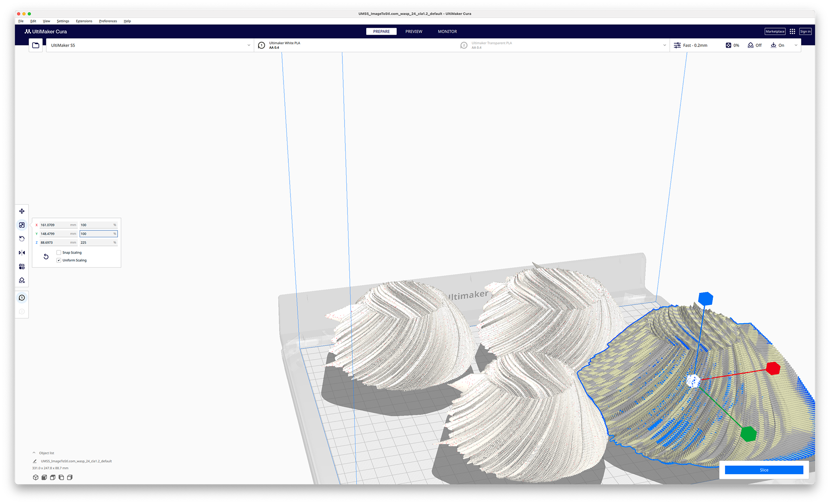The image size is (830, 504).
Task: Uncheck Uniform Scaling checkbox
Action: point(59,261)
